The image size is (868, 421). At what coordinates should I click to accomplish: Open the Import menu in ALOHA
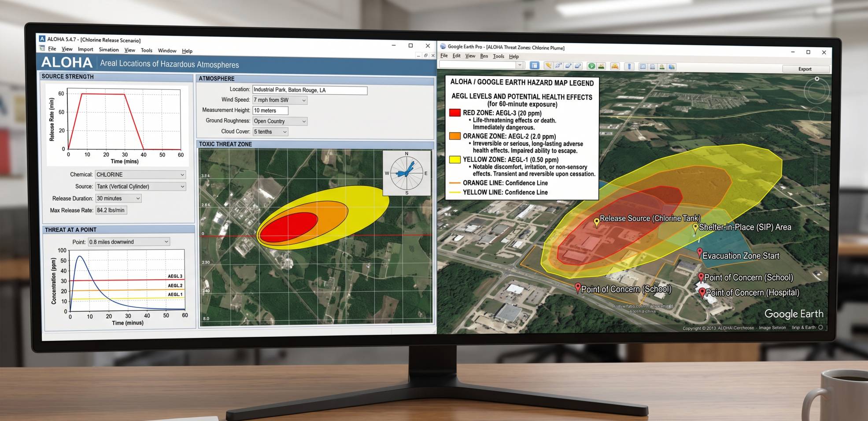[85, 49]
